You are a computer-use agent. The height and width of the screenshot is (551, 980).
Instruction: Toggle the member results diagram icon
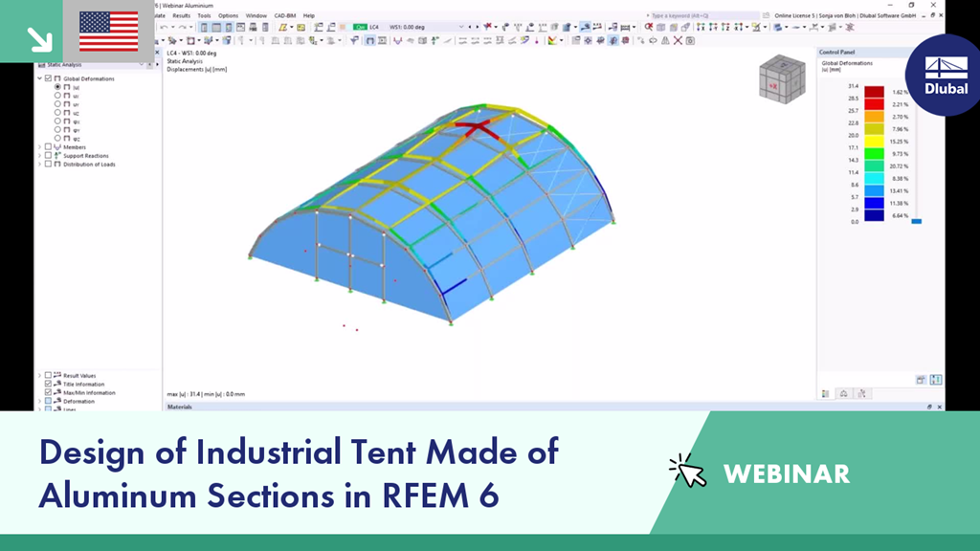pyautogui.click(x=397, y=40)
